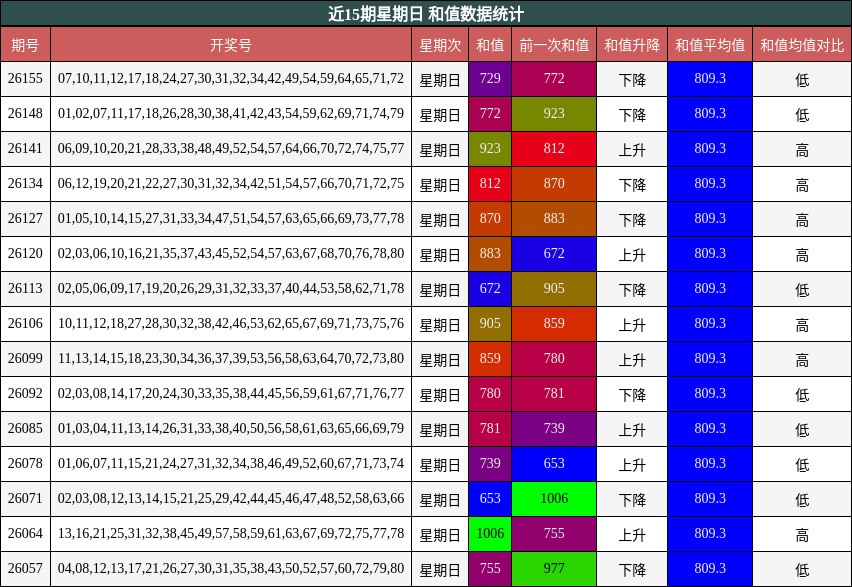Click draw numbers of issue 26071
Screen dimensions: 852x587
click(231, 498)
